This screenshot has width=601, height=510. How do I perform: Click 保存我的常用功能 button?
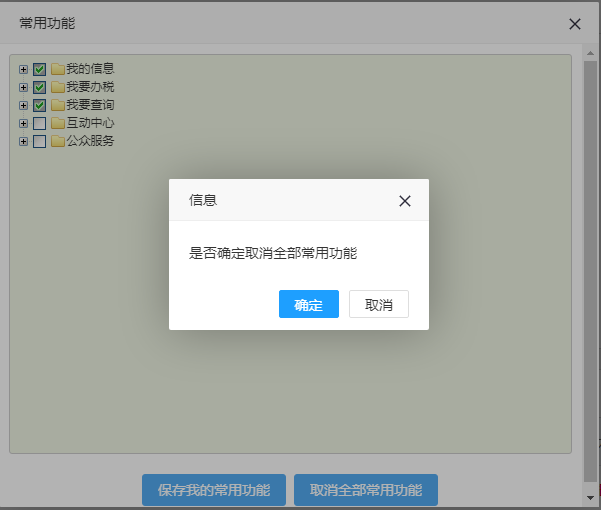click(x=214, y=490)
